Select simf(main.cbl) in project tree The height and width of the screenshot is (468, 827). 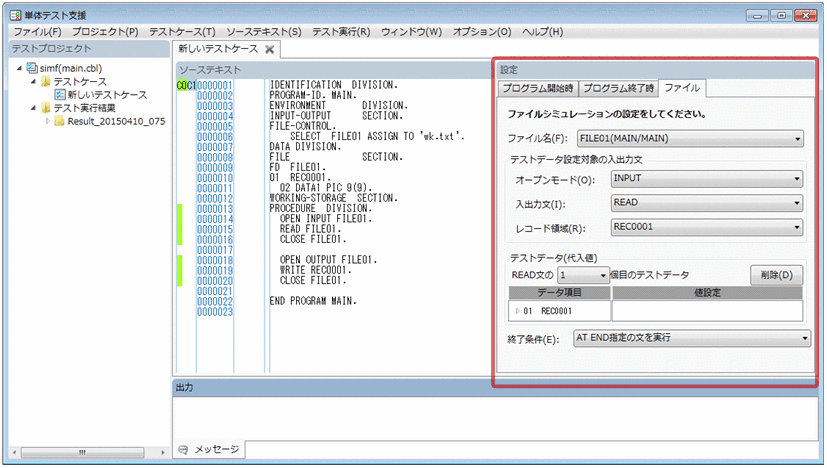pos(71,68)
